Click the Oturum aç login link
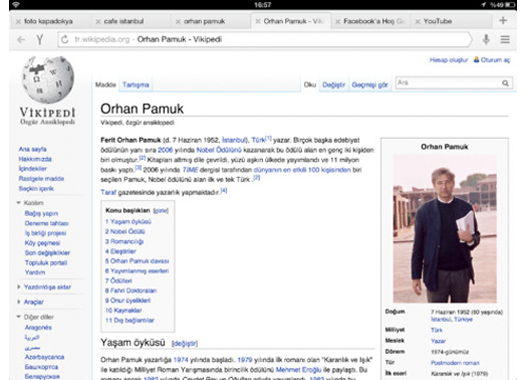The width and height of the screenshot is (525, 380). pyautogui.click(x=495, y=60)
